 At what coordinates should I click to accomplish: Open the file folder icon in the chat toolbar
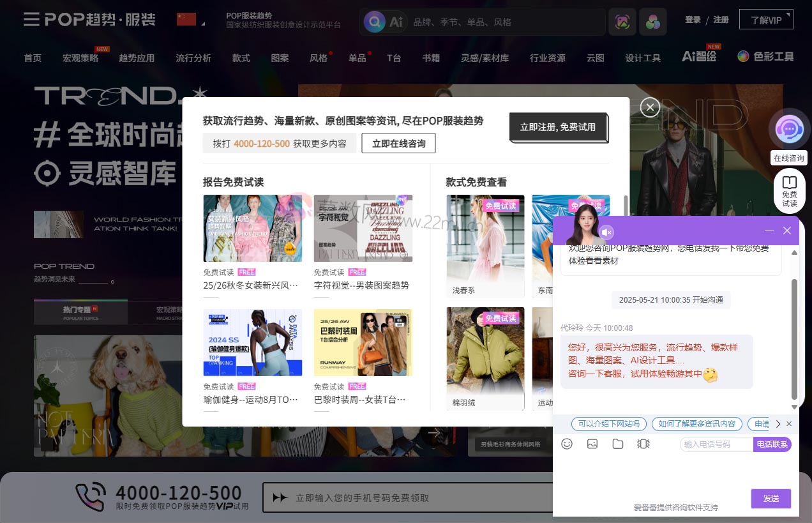(x=617, y=443)
